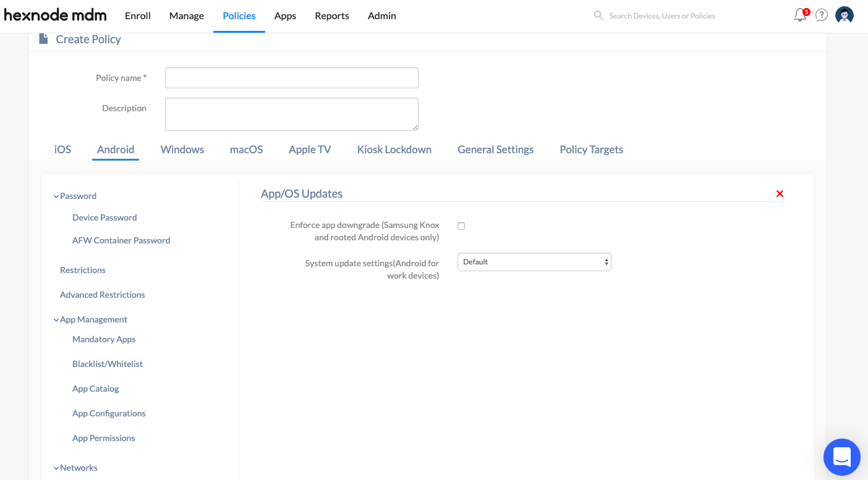Switch to the iOS tab
868x480 pixels.
click(62, 149)
